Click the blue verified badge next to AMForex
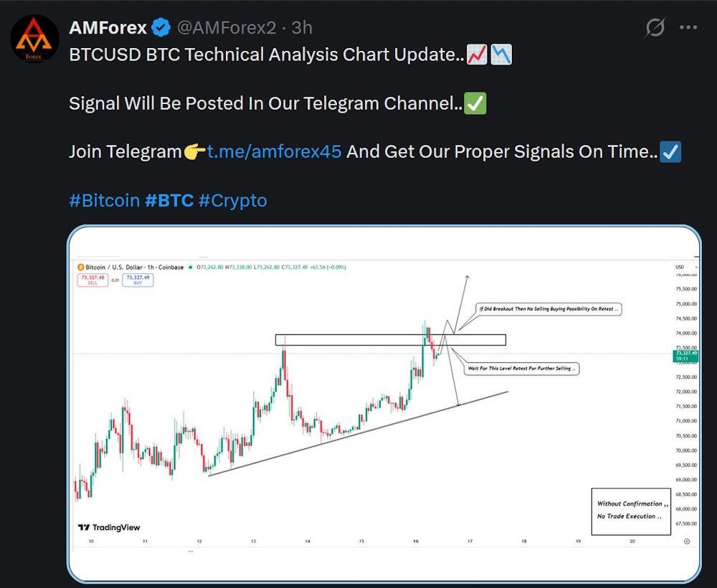Screen dimensions: 717x588 tap(159, 27)
